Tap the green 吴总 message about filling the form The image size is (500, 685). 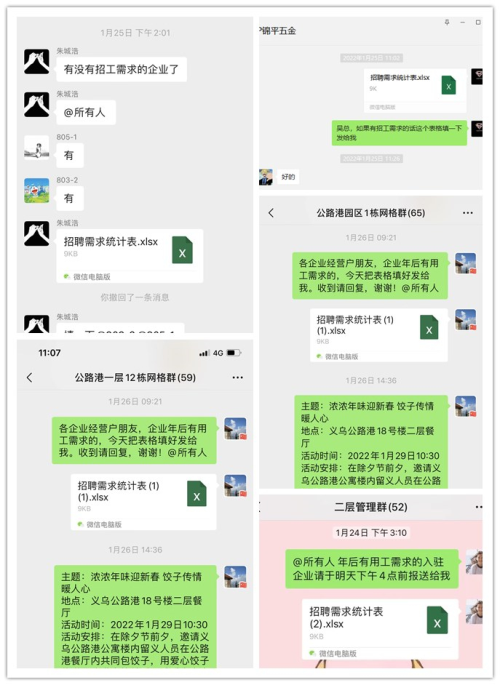point(399,133)
